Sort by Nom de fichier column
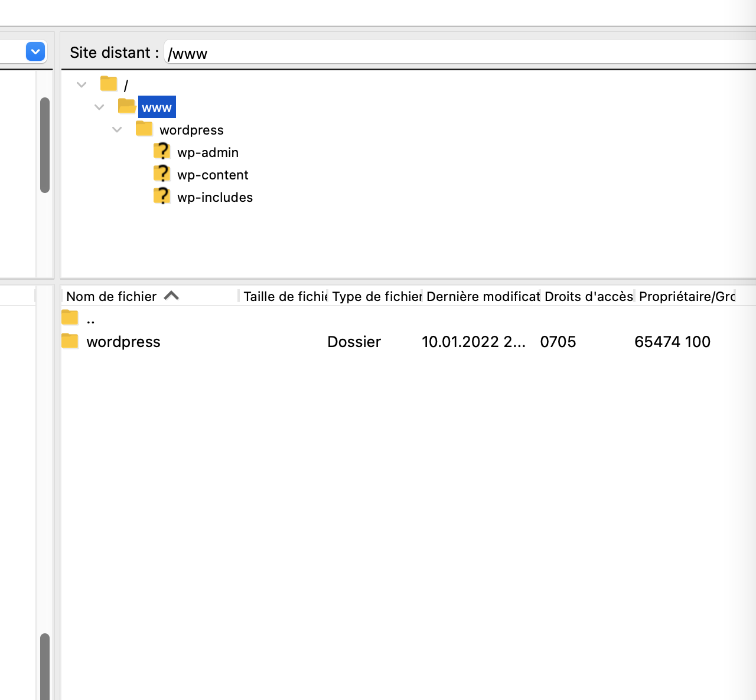756x700 pixels. tap(112, 296)
